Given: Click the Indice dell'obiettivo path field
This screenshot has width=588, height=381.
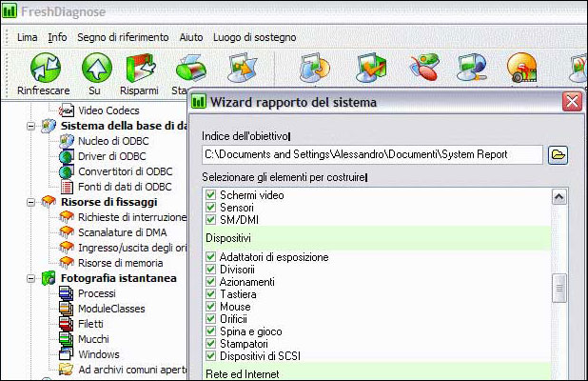Looking at the screenshot, I should tap(371, 154).
